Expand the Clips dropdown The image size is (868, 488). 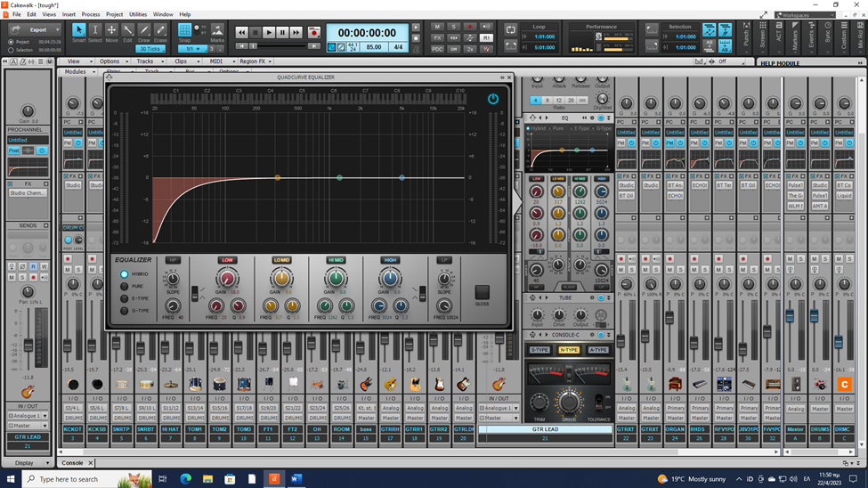point(184,61)
